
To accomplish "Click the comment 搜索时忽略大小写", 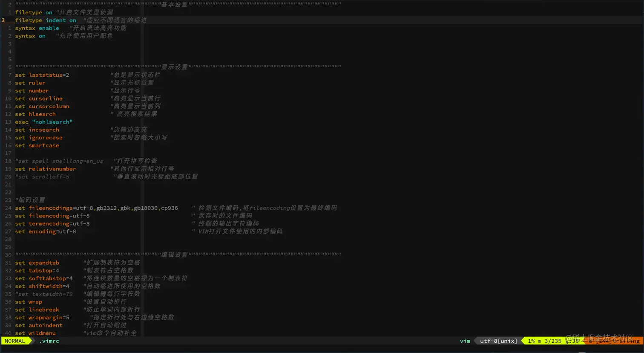I will tap(139, 137).
